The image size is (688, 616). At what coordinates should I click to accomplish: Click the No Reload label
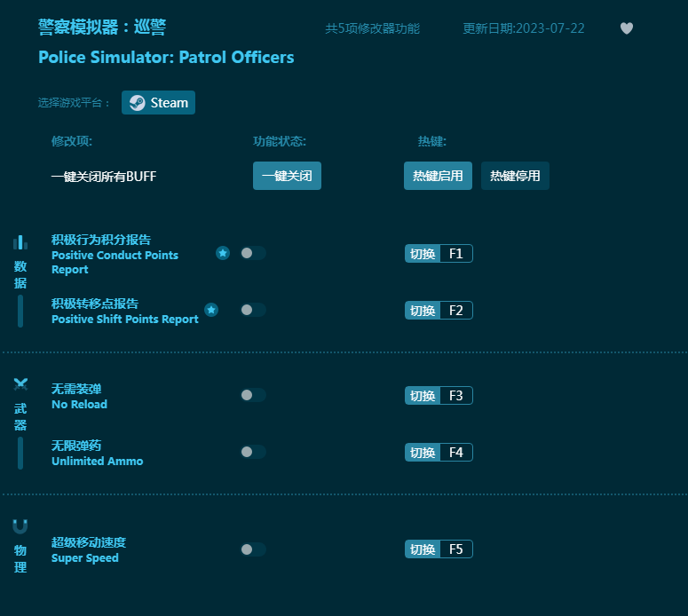[79, 405]
